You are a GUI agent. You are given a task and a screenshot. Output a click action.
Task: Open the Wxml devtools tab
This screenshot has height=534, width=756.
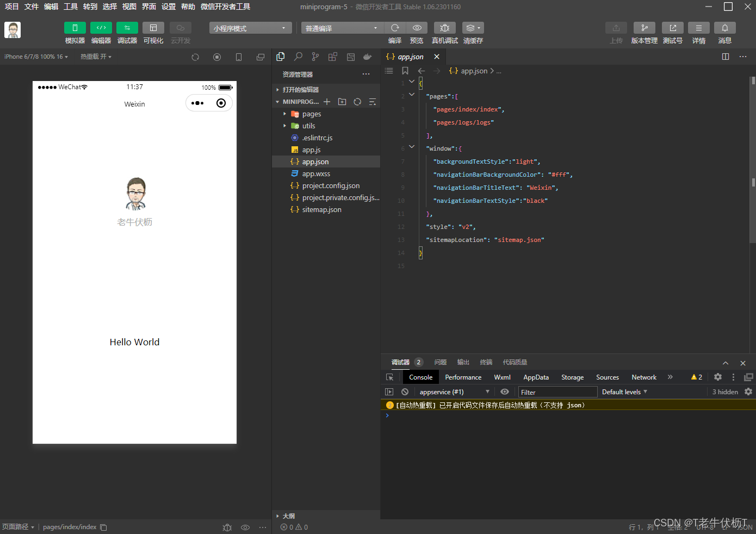pos(503,377)
